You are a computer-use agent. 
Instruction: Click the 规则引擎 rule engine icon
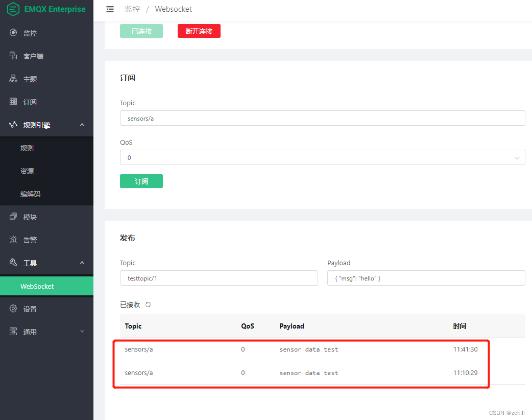[x=13, y=125]
